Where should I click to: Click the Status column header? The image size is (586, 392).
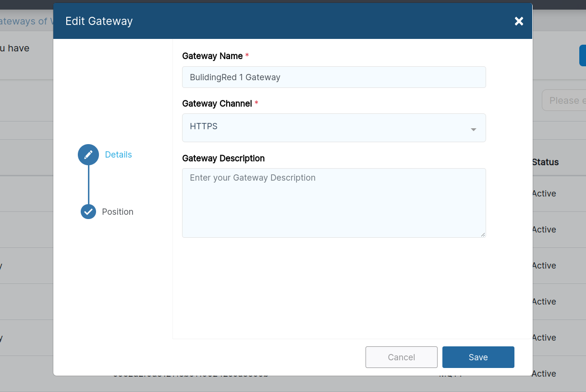[x=545, y=162]
